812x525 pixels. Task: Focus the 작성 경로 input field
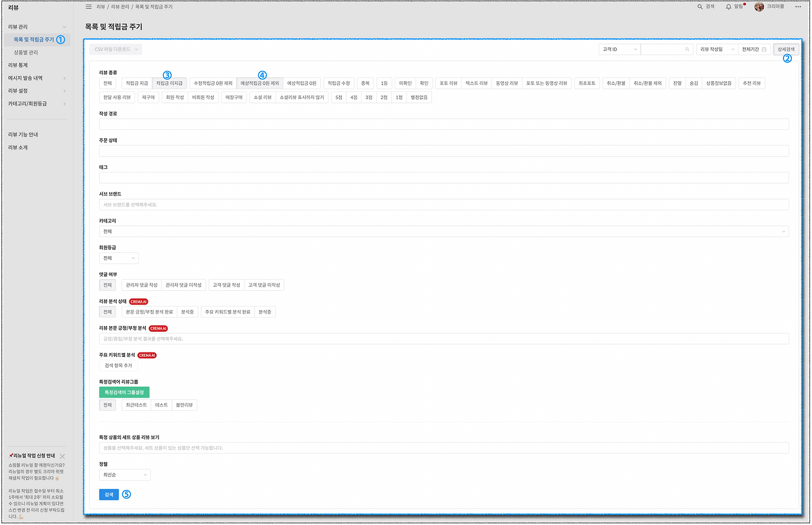point(444,124)
